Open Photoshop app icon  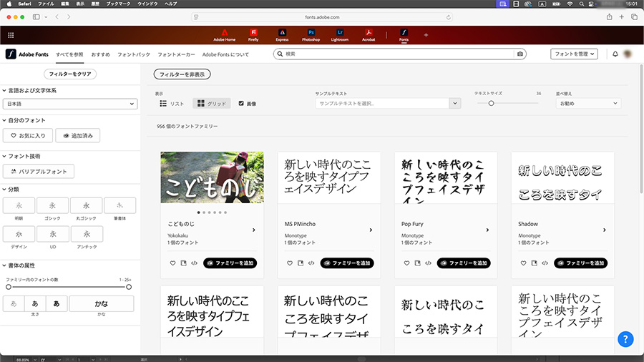[311, 35]
